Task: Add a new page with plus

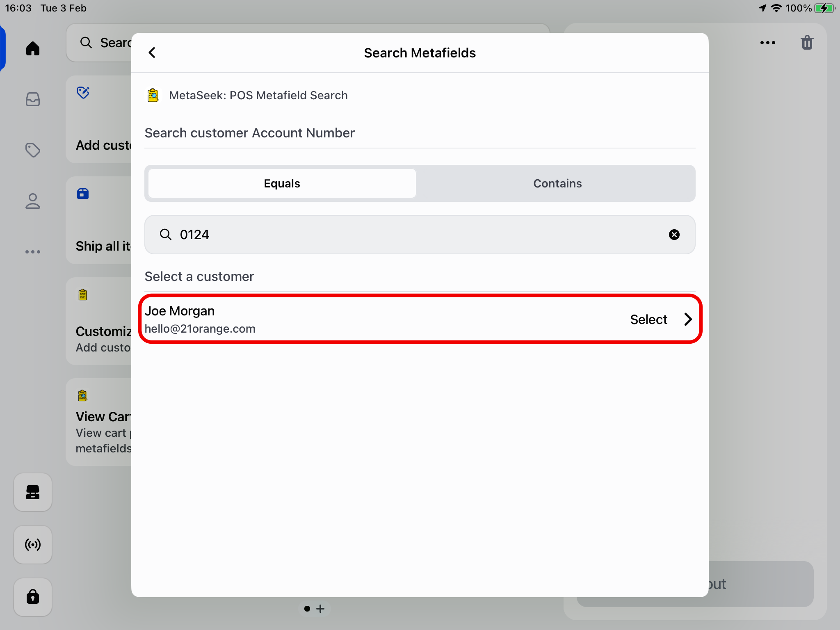Action: (x=321, y=609)
